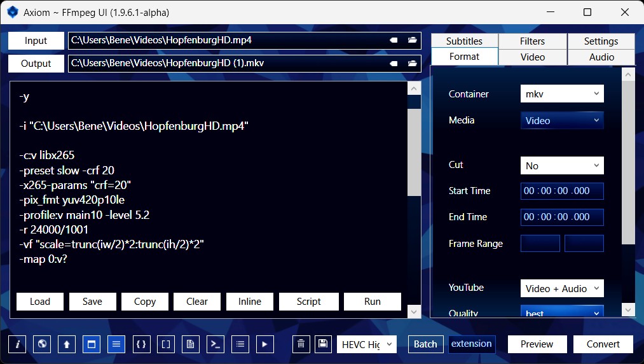Expand the Cut dropdown set to No
The width and height of the screenshot is (644, 364).
coord(562,165)
